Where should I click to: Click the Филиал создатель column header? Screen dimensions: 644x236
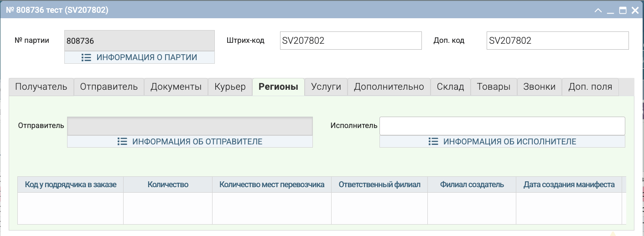pyautogui.click(x=472, y=185)
